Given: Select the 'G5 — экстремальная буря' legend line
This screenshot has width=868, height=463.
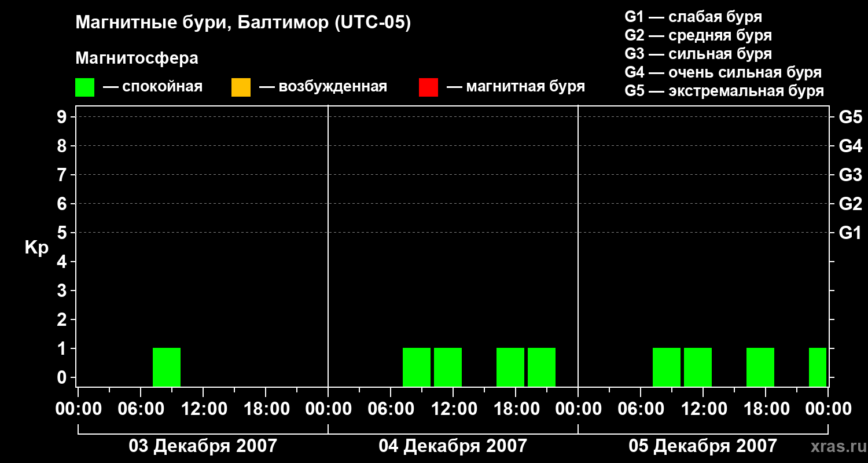Looking at the screenshot, I should [x=724, y=91].
